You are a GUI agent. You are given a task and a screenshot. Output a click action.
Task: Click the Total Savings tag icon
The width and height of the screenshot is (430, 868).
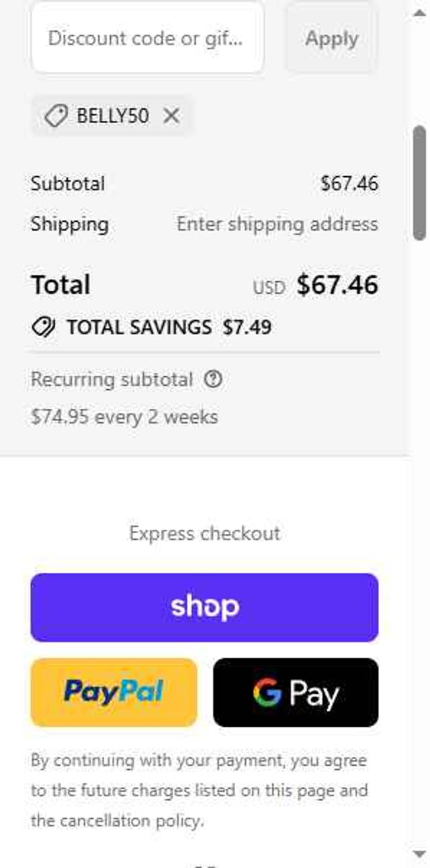click(x=44, y=327)
